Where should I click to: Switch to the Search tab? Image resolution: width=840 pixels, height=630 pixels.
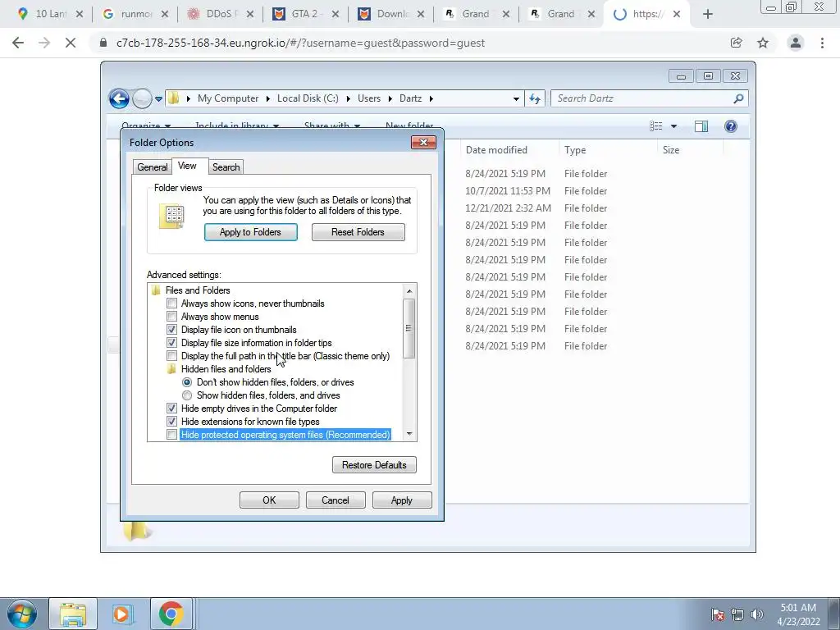tap(226, 167)
